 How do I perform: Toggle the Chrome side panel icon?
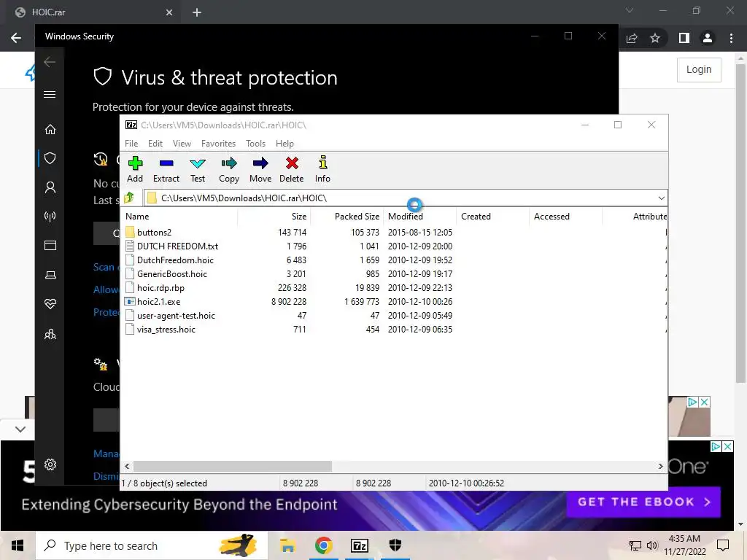tap(684, 38)
